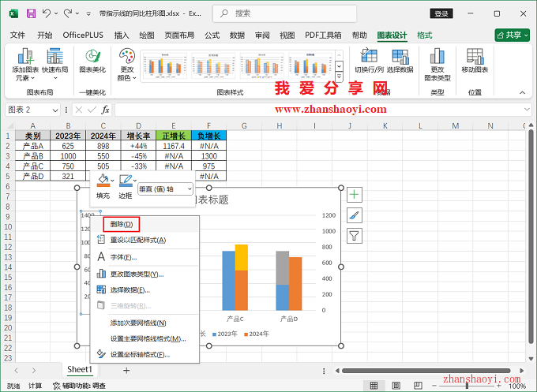Click the green plus chart elements button
The height and width of the screenshot is (392, 537).
[354, 194]
